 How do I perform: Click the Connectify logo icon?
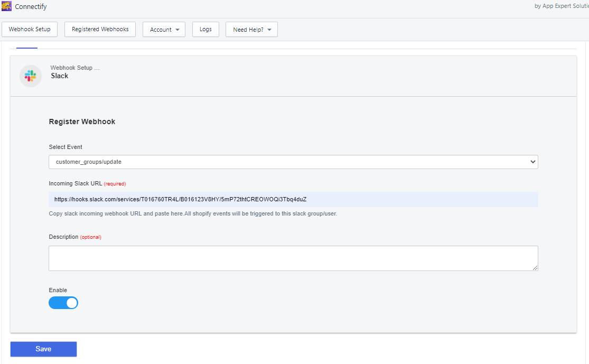6,6
